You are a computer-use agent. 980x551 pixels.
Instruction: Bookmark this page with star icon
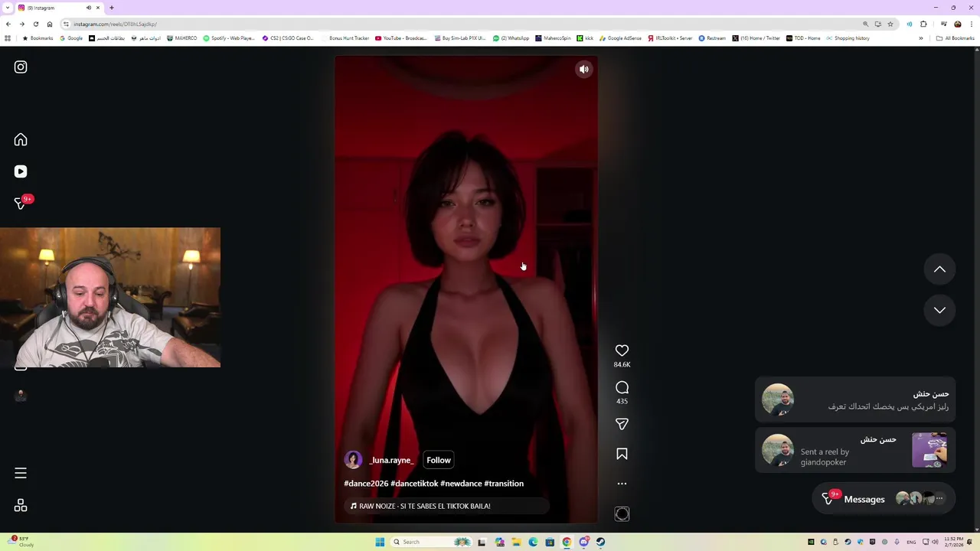[890, 24]
